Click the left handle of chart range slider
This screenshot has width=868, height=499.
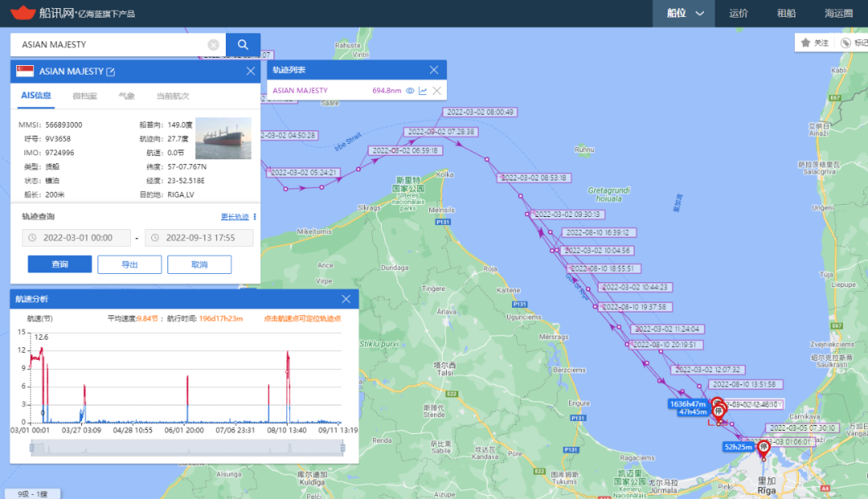click(31, 449)
